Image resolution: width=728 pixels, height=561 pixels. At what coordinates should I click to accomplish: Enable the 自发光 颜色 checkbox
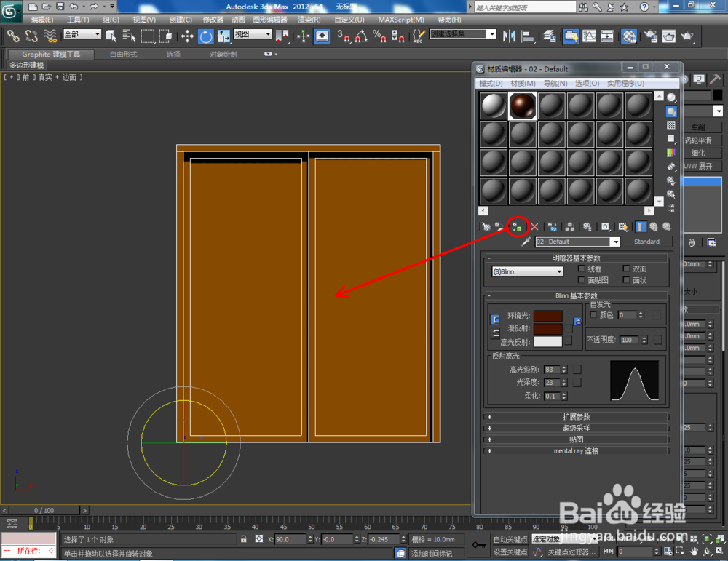pos(593,314)
